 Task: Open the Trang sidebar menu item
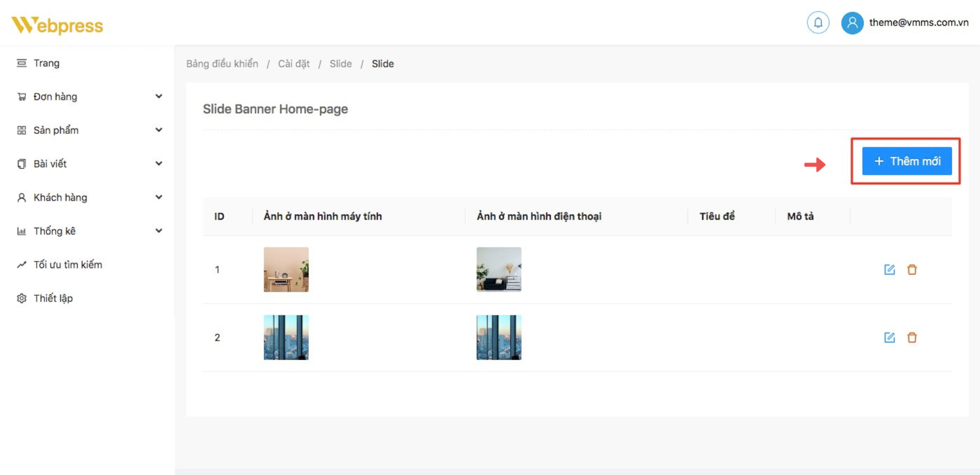coord(46,63)
